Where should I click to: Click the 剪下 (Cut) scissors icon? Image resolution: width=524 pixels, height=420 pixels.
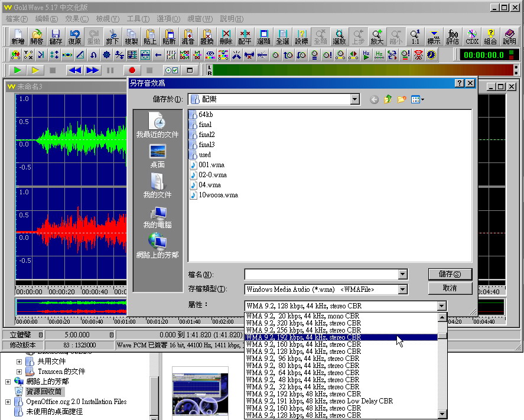(113, 37)
